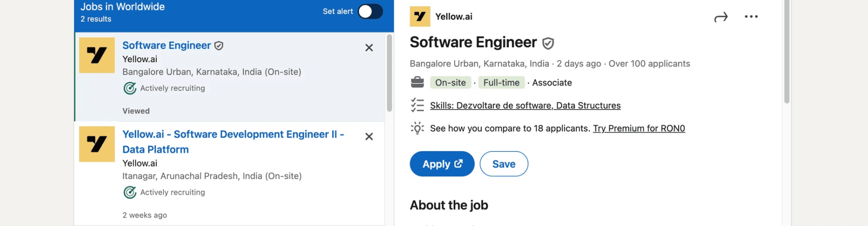Click the Apply button
Screen dimensions: 868x226
click(442, 164)
